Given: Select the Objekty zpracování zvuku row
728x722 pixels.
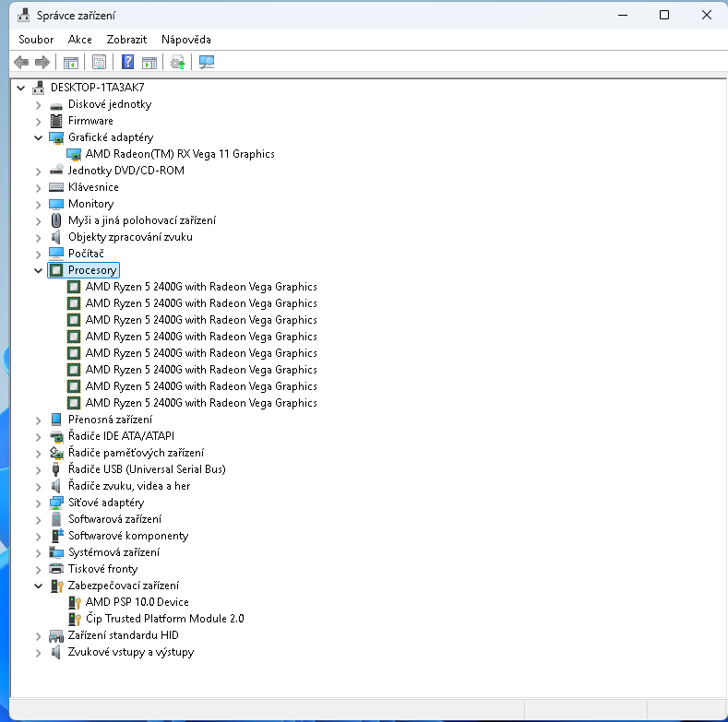Looking at the screenshot, I should [x=130, y=237].
